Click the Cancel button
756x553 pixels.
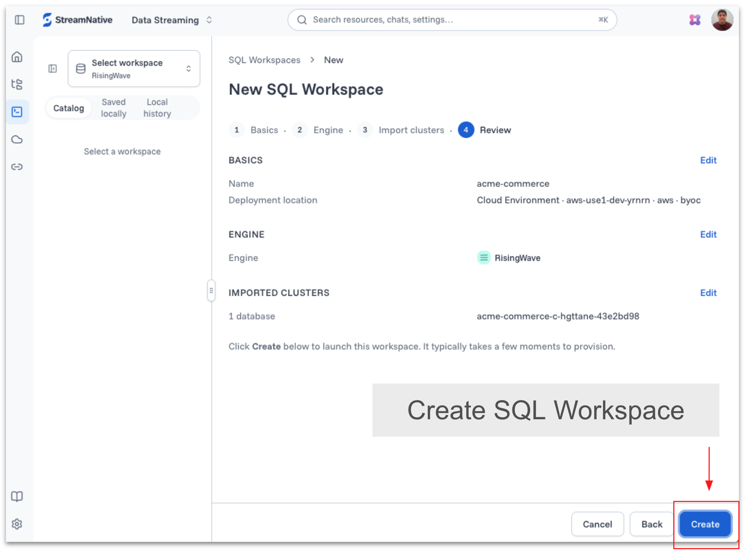[x=598, y=524]
